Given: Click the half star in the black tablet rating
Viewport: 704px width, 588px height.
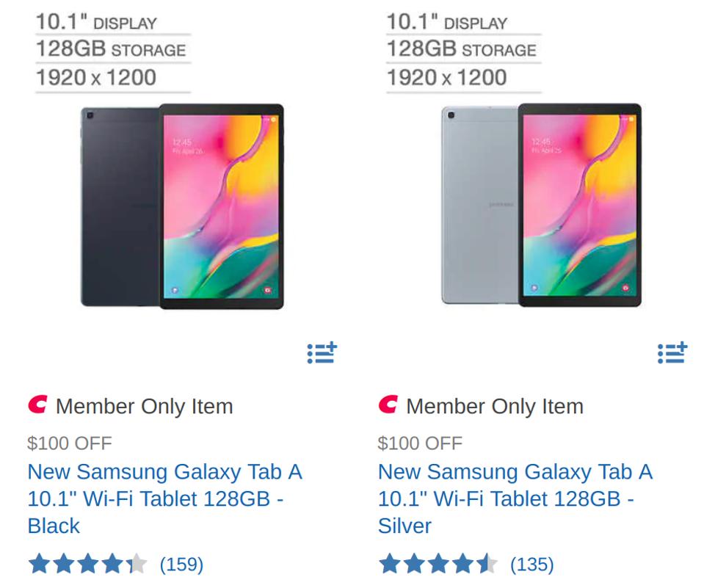Looking at the screenshot, I should 135,565.
